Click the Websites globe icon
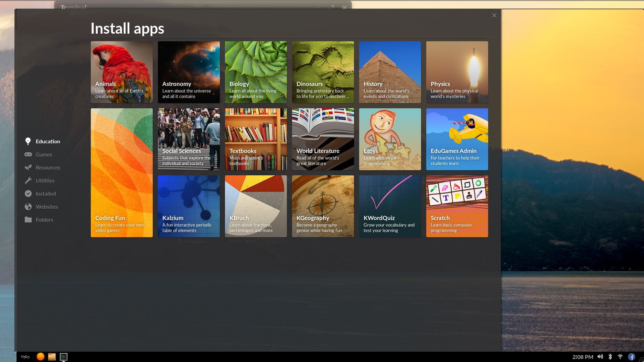Image resolution: width=644 pixels, height=362 pixels. (x=28, y=207)
